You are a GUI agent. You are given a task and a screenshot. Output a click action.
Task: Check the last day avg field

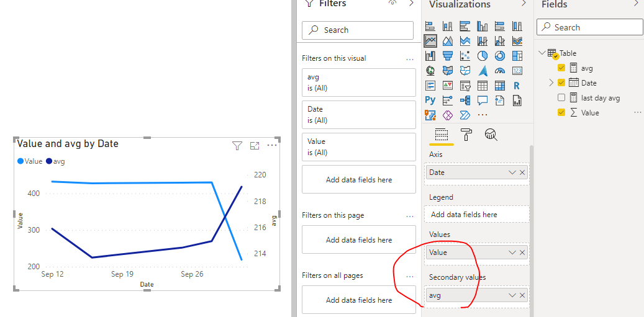[561, 97]
